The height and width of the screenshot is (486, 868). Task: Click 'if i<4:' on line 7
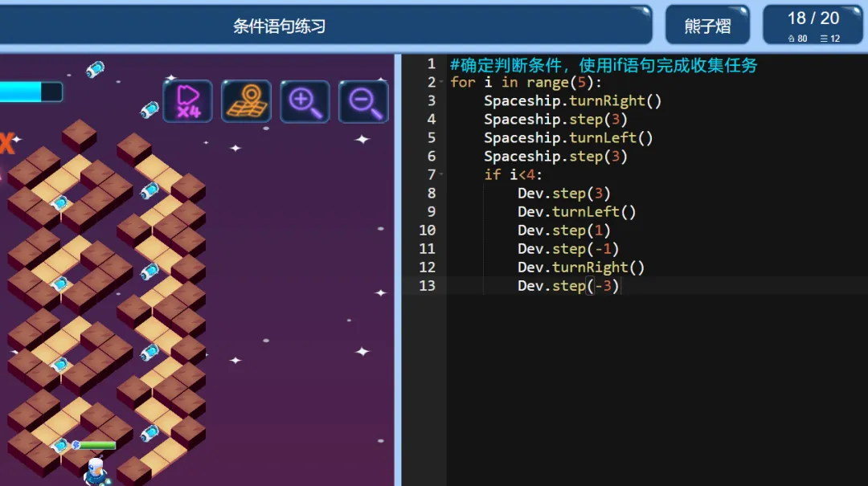pos(513,175)
